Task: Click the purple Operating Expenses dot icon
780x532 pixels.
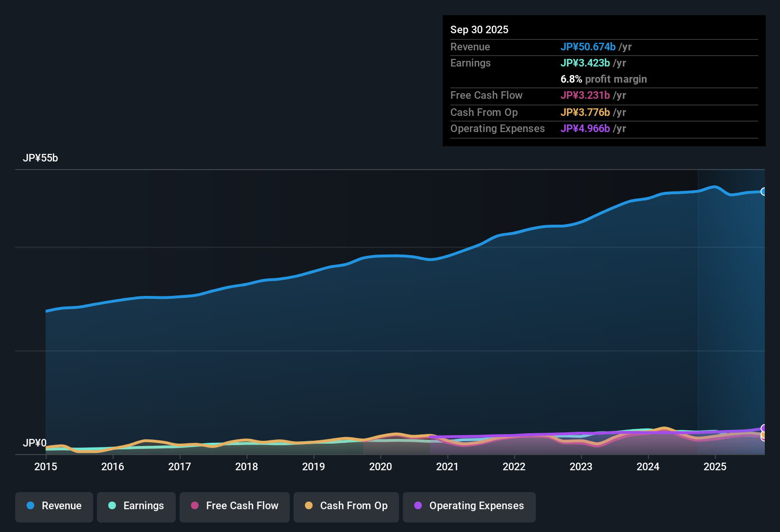Action: (418, 506)
